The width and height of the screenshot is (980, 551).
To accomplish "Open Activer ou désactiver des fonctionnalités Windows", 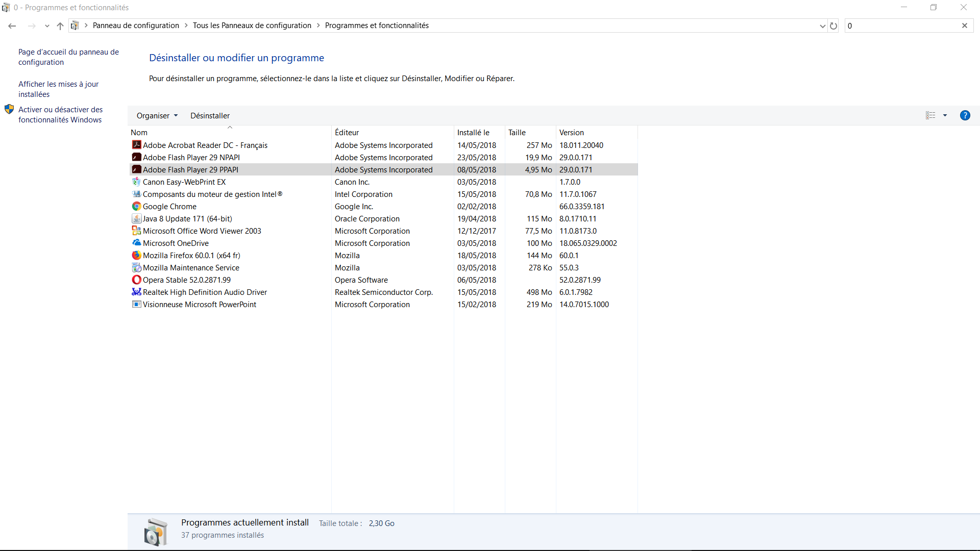I will (x=60, y=114).
